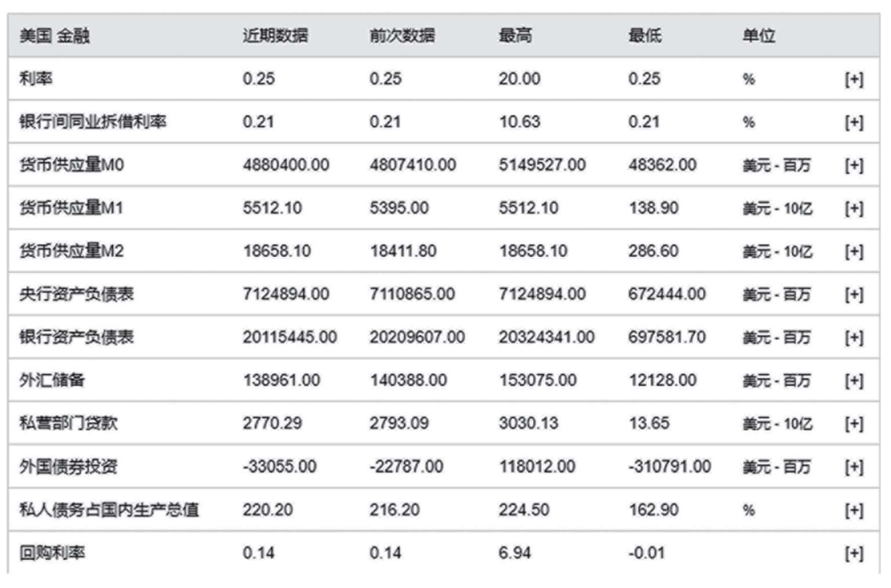
Task: Expand 货币供应量M1 details with [+]
Action: click(x=854, y=208)
